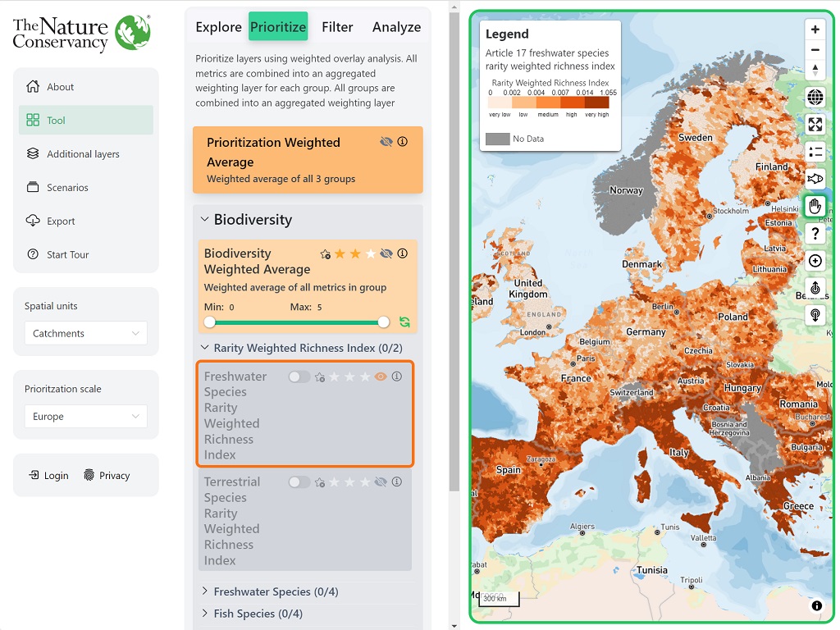Enable the Terrestrial Species Rarity index switch
Viewport: 840px width, 630px height.
[299, 482]
